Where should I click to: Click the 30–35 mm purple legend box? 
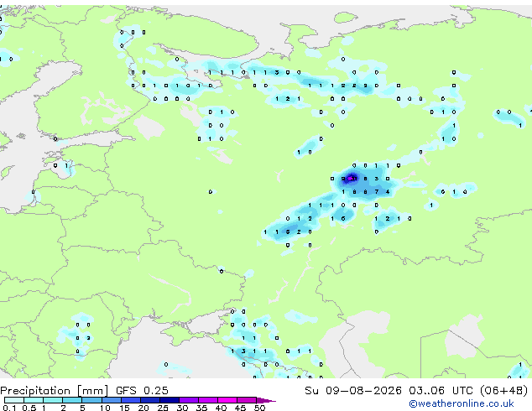click(x=188, y=400)
